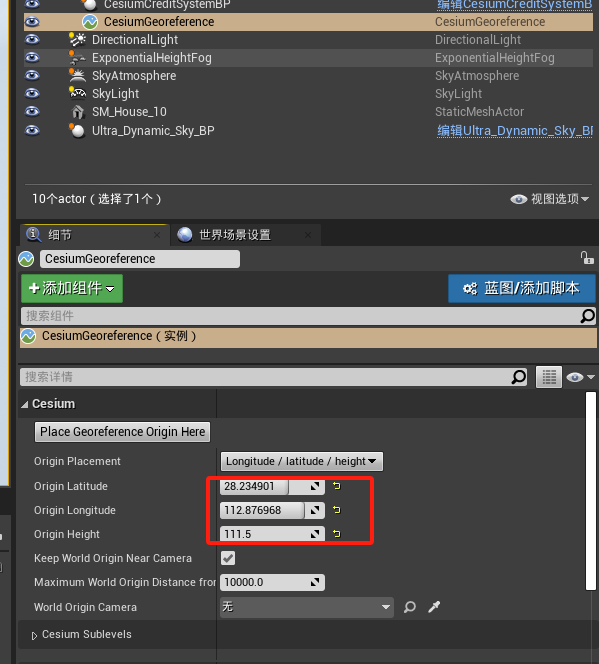The width and height of the screenshot is (599, 664).
Task: Select the SM_House_10 house icon
Action: click(77, 112)
